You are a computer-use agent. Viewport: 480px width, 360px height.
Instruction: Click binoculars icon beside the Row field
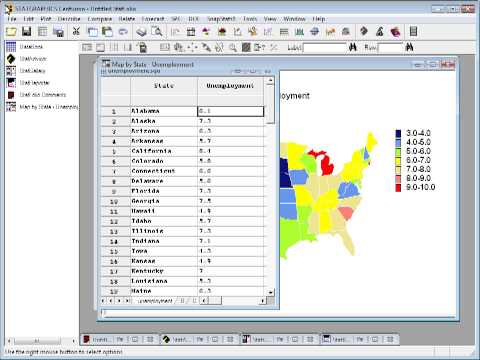click(x=409, y=47)
